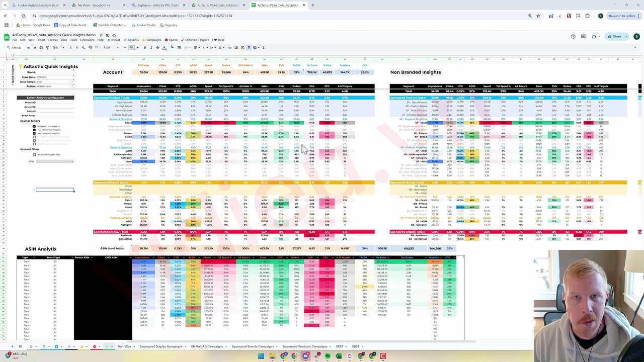Open Spotify from the taskbar
644x362 pixels.
point(328,356)
